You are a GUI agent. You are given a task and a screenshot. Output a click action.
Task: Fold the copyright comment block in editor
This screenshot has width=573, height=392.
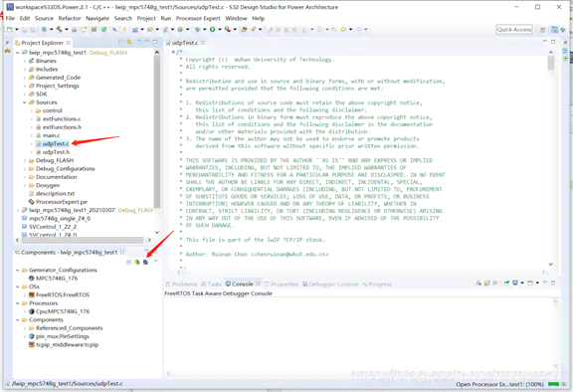pyautogui.click(x=173, y=53)
